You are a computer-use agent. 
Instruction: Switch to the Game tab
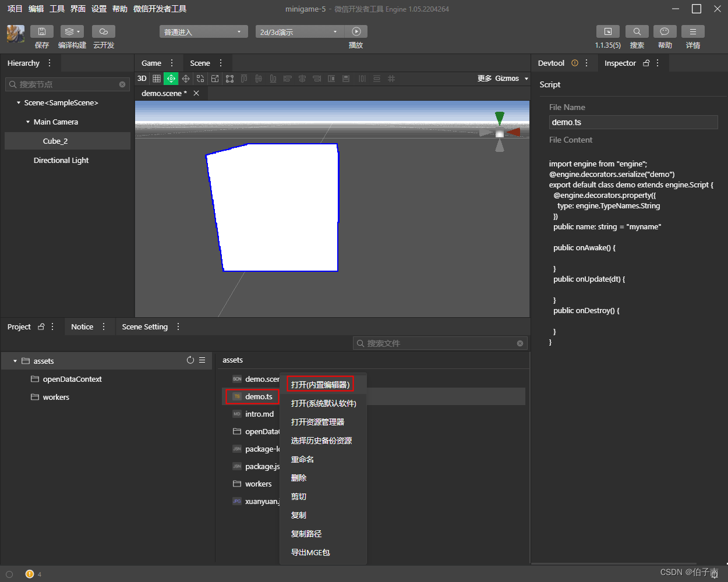coord(151,63)
